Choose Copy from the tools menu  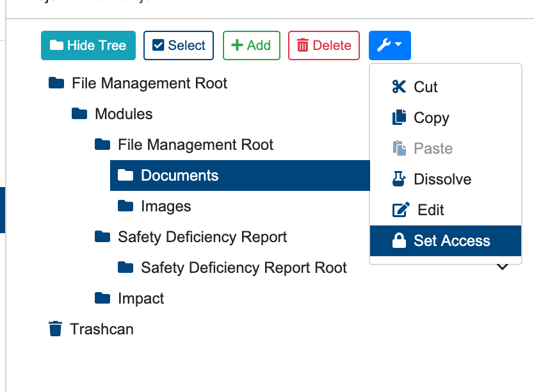[446, 118]
